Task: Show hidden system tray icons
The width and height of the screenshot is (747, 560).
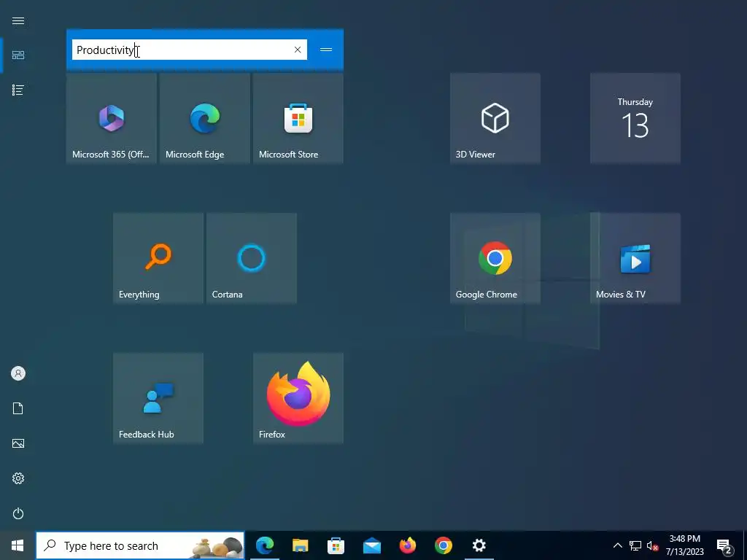Action: click(x=617, y=545)
